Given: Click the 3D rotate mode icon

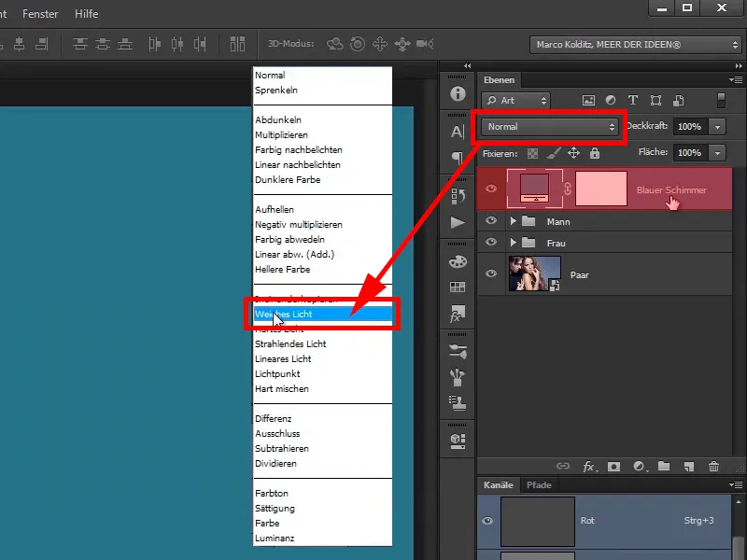Looking at the screenshot, I should pyautogui.click(x=335, y=44).
